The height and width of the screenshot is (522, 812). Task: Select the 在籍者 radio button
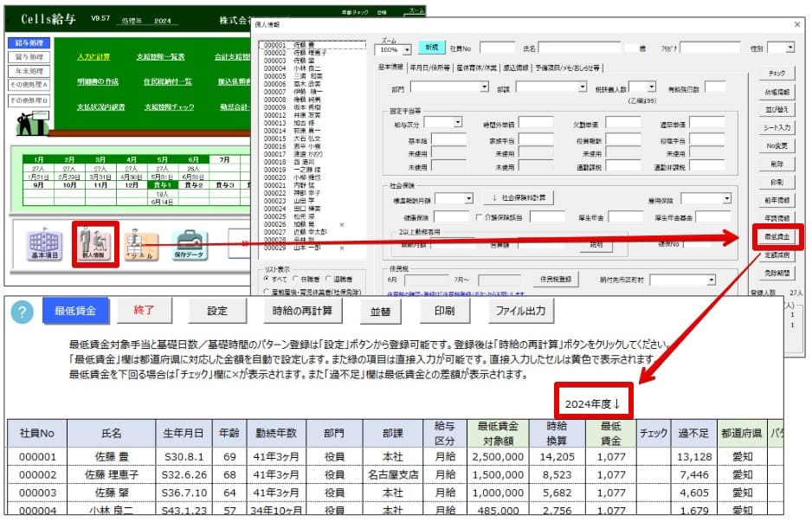tap(297, 281)
